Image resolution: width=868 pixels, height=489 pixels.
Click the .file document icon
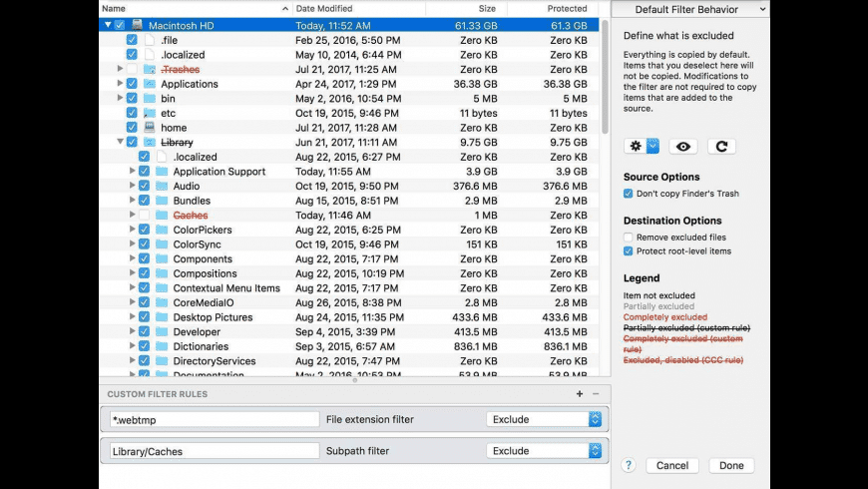coord(150,40)
